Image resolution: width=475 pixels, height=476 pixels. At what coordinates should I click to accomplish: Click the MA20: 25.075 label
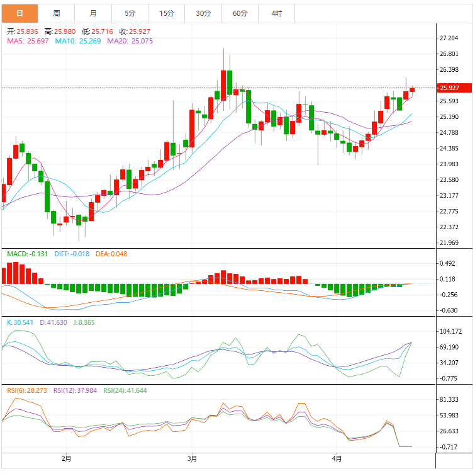point(130,41)
